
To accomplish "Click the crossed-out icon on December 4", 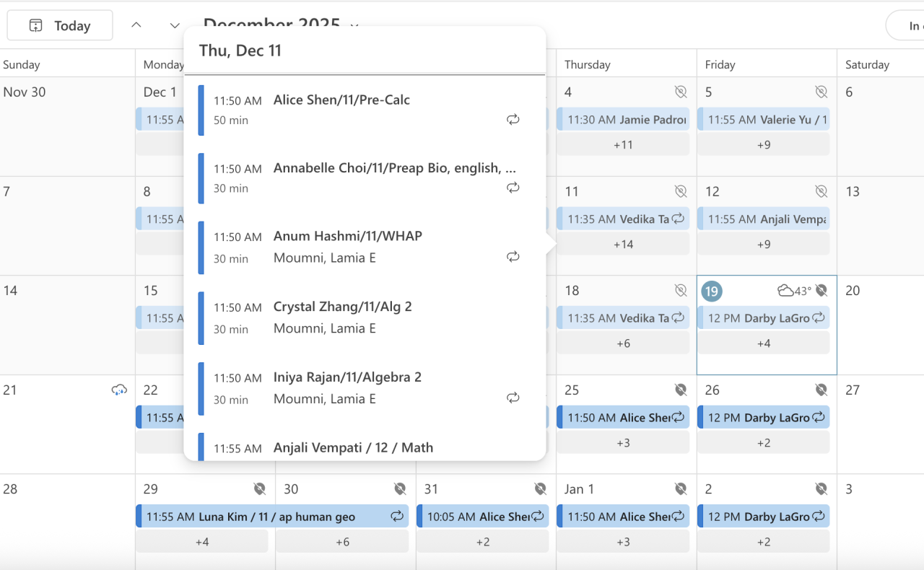I will (x=681, y=92).
